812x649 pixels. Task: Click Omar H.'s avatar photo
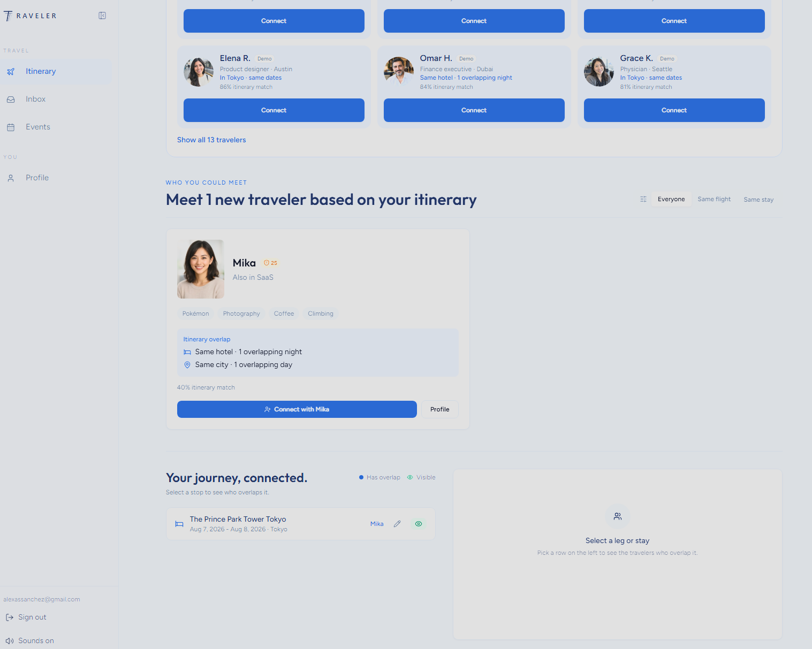coord(399,72)
